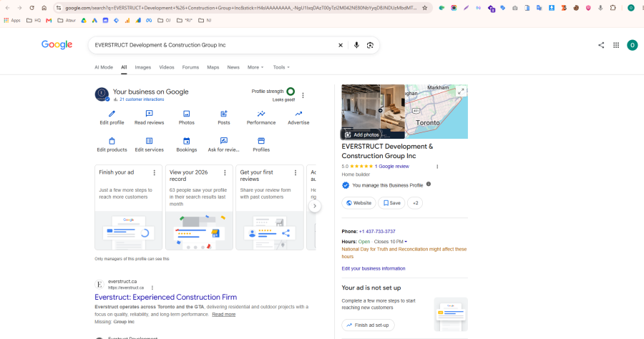
Task: Open Edit products bag icon
Action: (x=112, y=141)
